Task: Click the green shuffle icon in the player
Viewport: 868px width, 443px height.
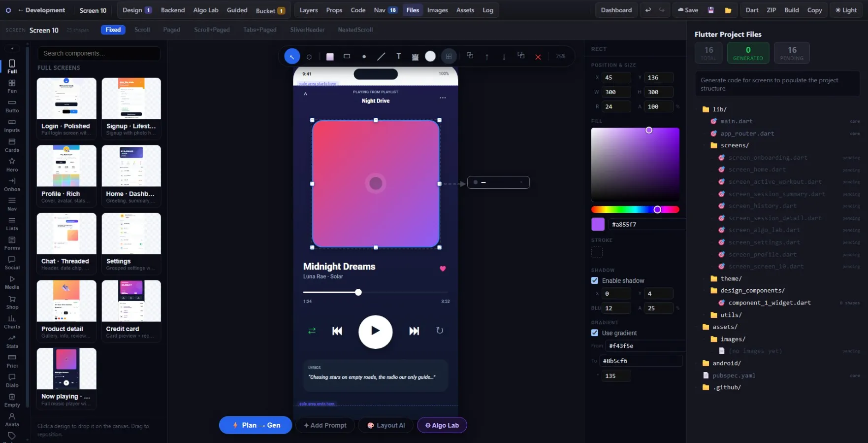Action: click(312, 331)
